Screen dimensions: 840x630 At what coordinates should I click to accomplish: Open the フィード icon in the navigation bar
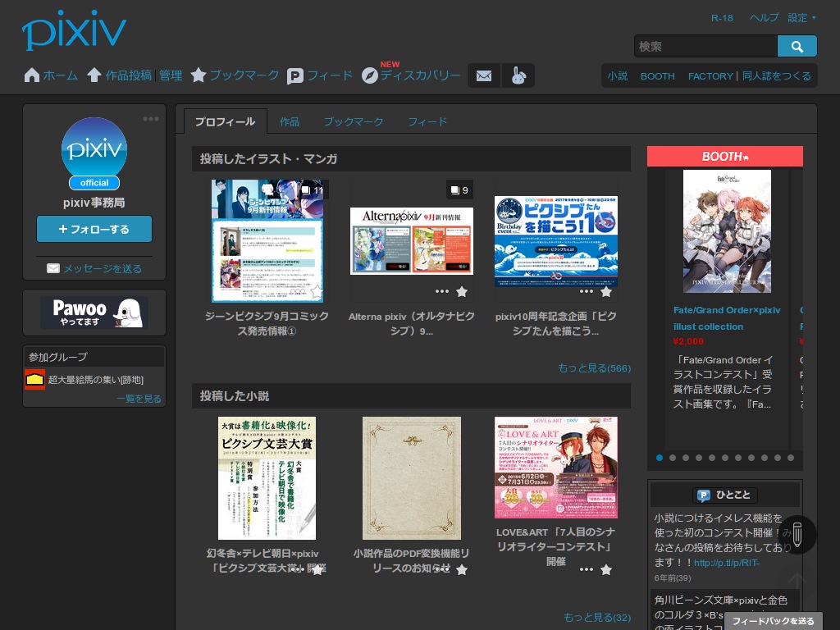295,75
